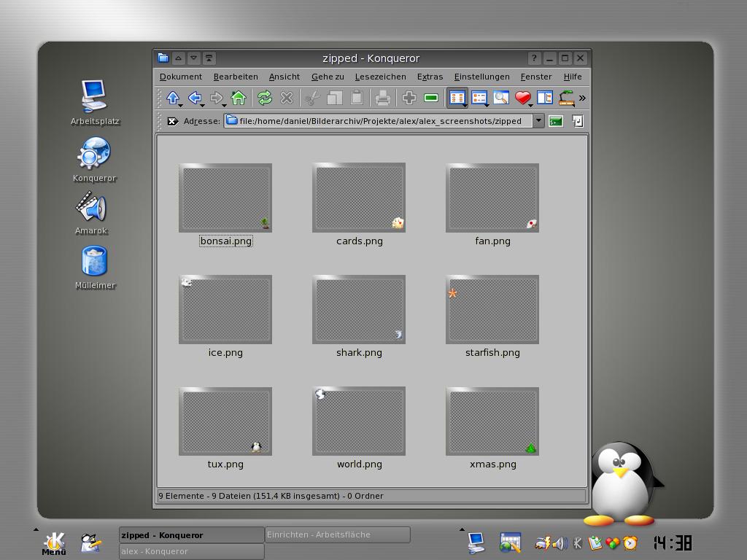
Task: Open up-arrow history dropdown arrow
Action: (181, 105)
